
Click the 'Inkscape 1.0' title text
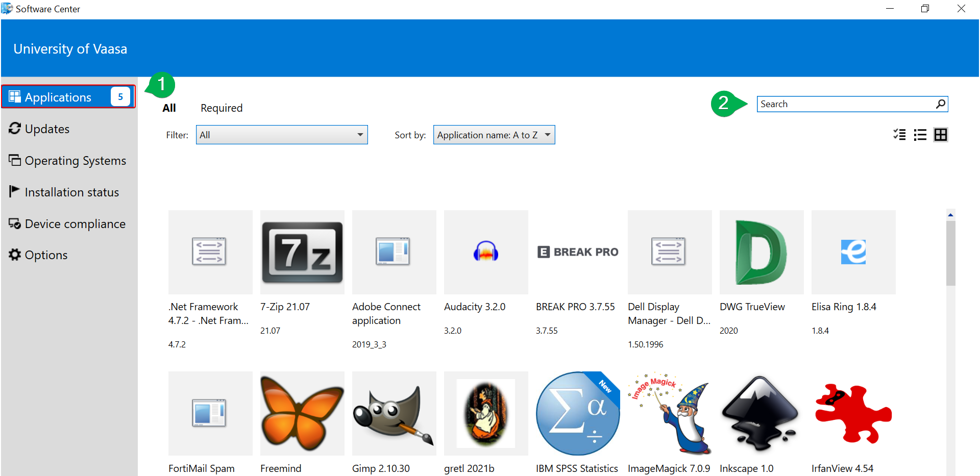pos(747,468)
